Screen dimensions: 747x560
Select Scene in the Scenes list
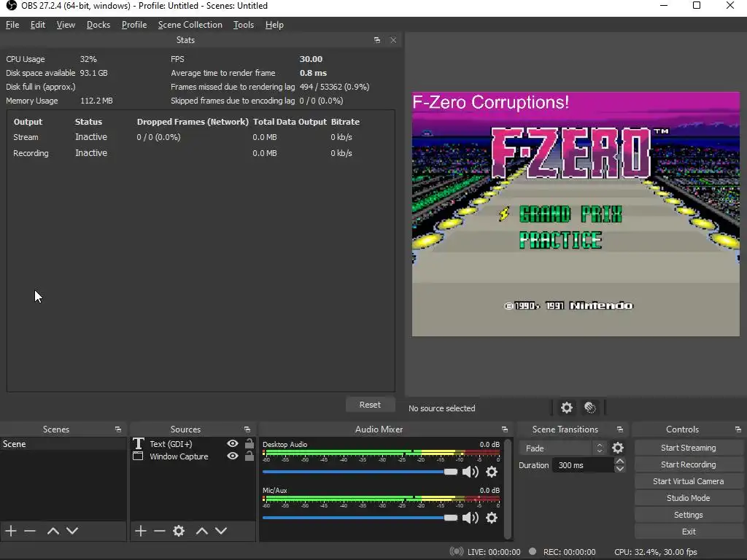[x=63, y=444]
